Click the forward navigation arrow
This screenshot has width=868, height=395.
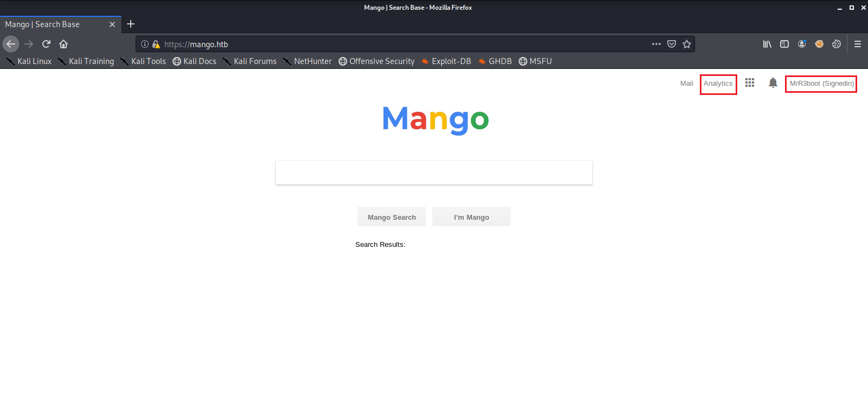point(29,44)
